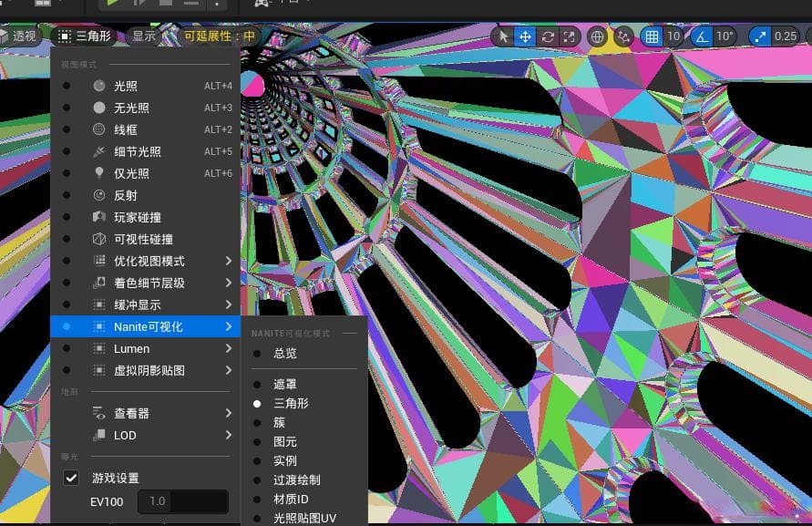
Task: Choose the 玩家碰撞 player collision icon
Action: click(99, 217)
